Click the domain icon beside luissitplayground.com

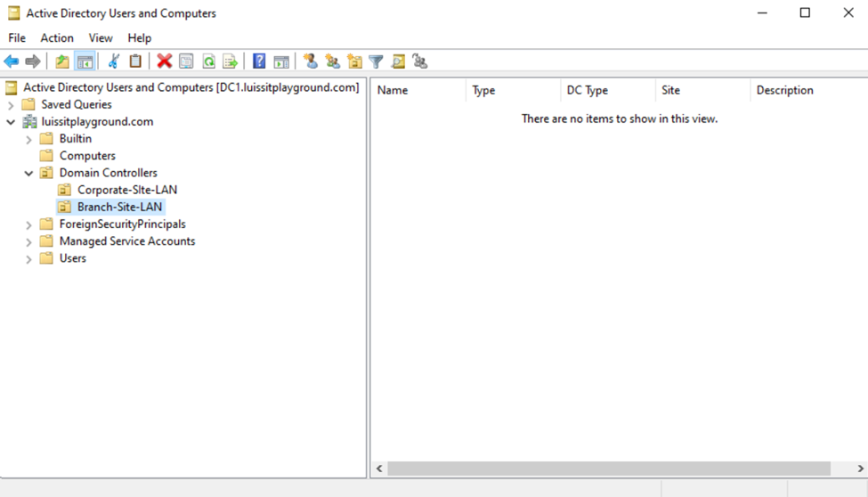(29, 122)
